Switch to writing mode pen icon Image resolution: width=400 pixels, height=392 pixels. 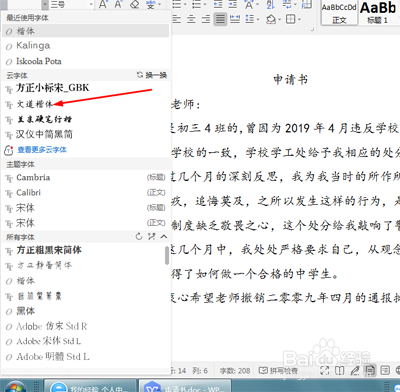pyautogui.click(x=355, y=370)
